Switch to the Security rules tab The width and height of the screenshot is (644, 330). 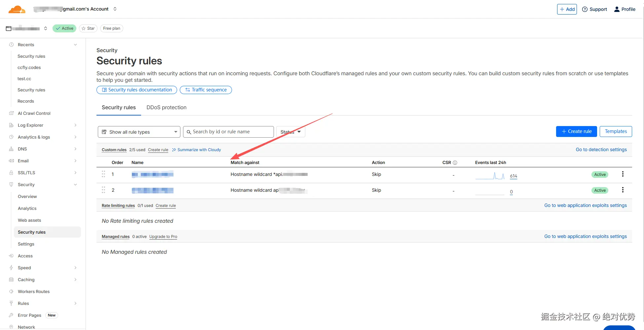(x=119, y=108)
